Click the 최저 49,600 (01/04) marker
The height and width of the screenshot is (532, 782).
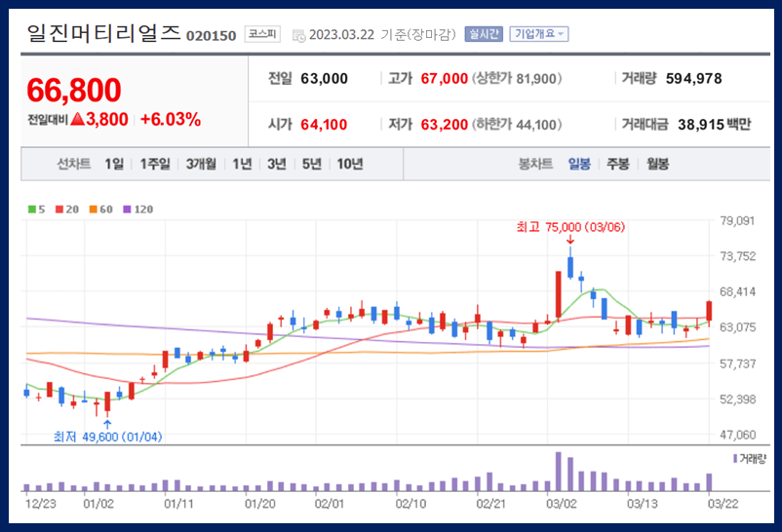107,437
